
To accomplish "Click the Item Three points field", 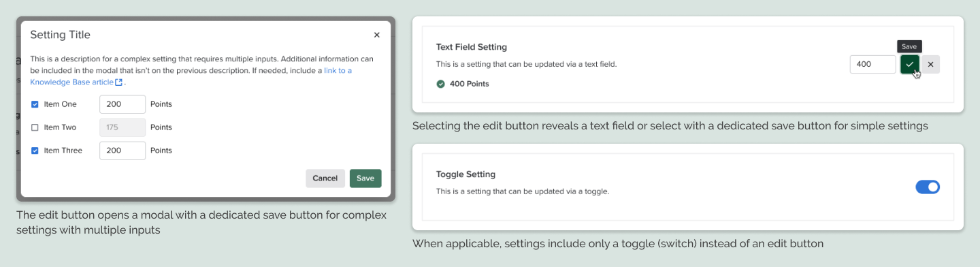I will (x=122, y=151).
